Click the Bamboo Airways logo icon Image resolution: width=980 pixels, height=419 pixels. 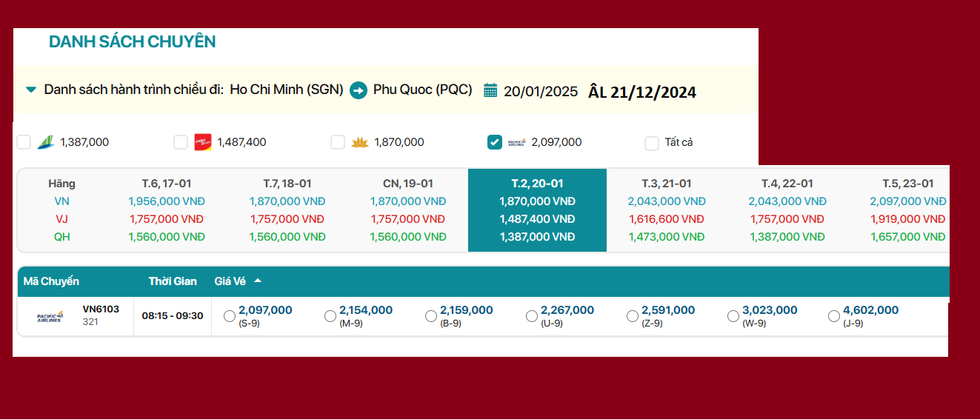(x=46, y=142)
